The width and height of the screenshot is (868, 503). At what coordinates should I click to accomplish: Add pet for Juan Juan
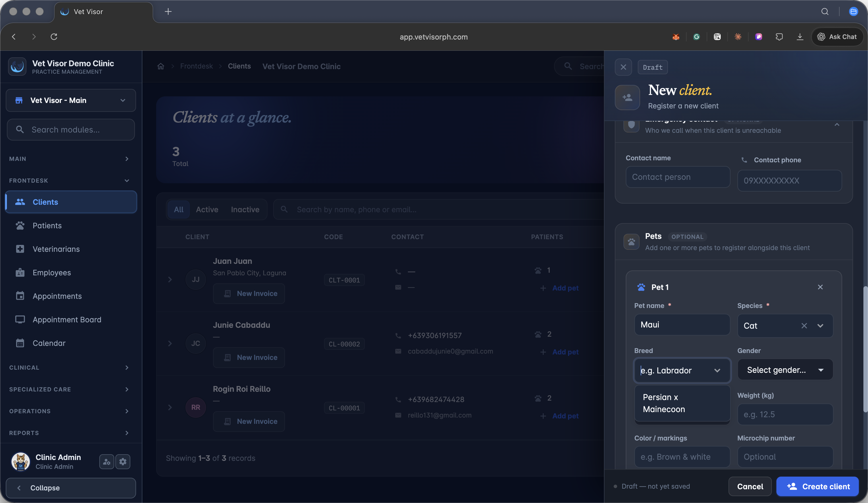click(x=559, y=288)
